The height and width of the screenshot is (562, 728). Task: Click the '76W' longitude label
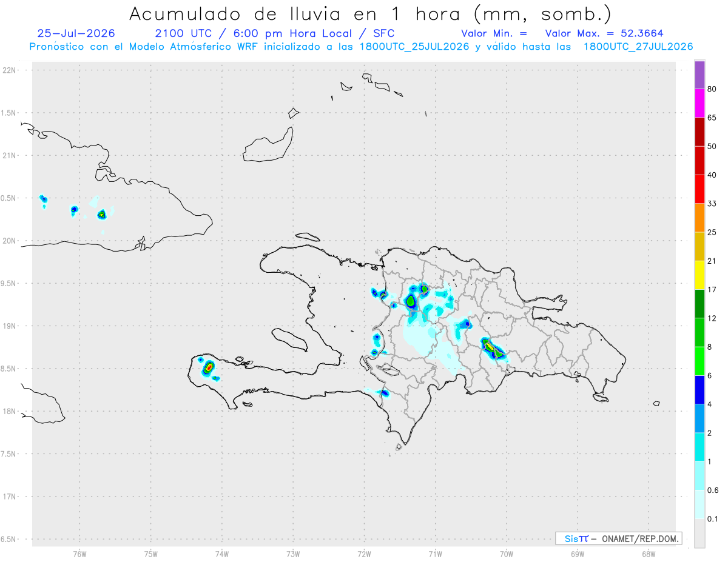[79, 553]
